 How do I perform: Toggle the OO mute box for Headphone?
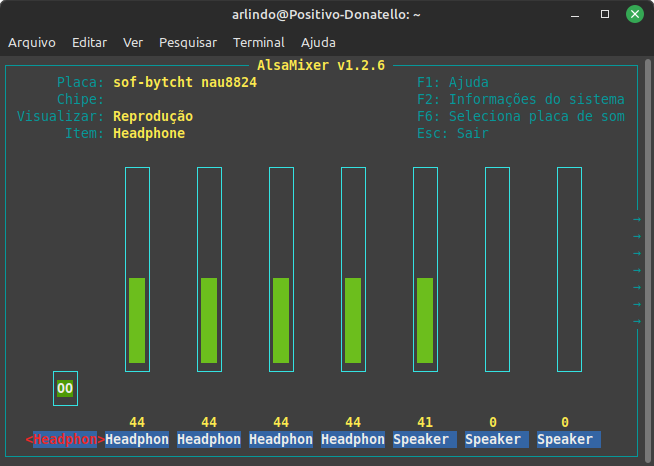pos(65,388)
